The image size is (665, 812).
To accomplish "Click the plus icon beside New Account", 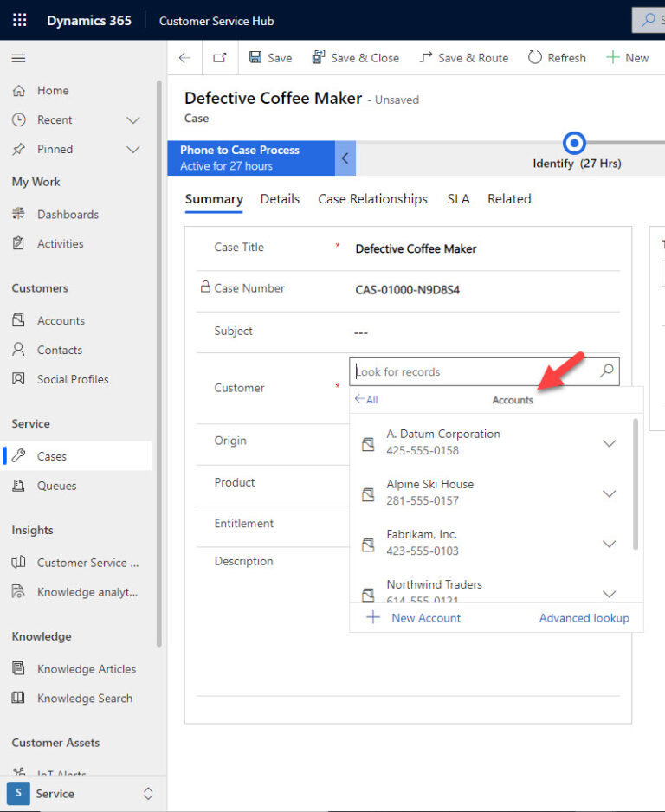I will [x=373, y=617].
